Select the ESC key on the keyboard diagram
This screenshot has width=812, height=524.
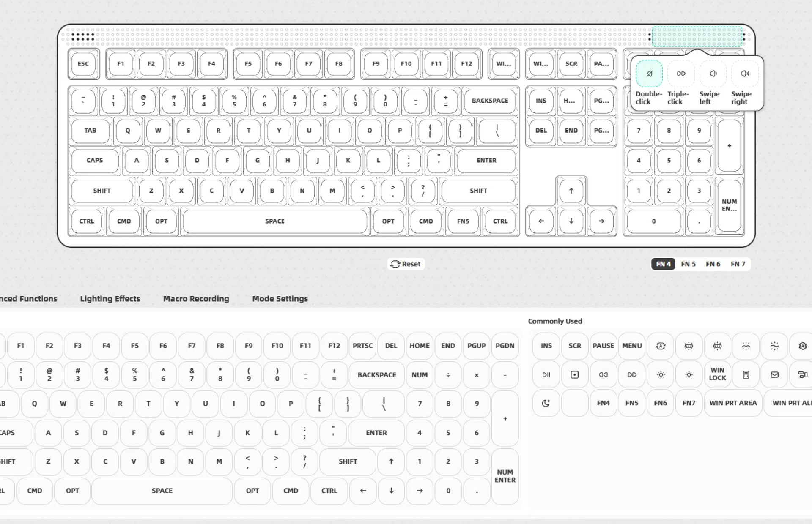point(83,64)
